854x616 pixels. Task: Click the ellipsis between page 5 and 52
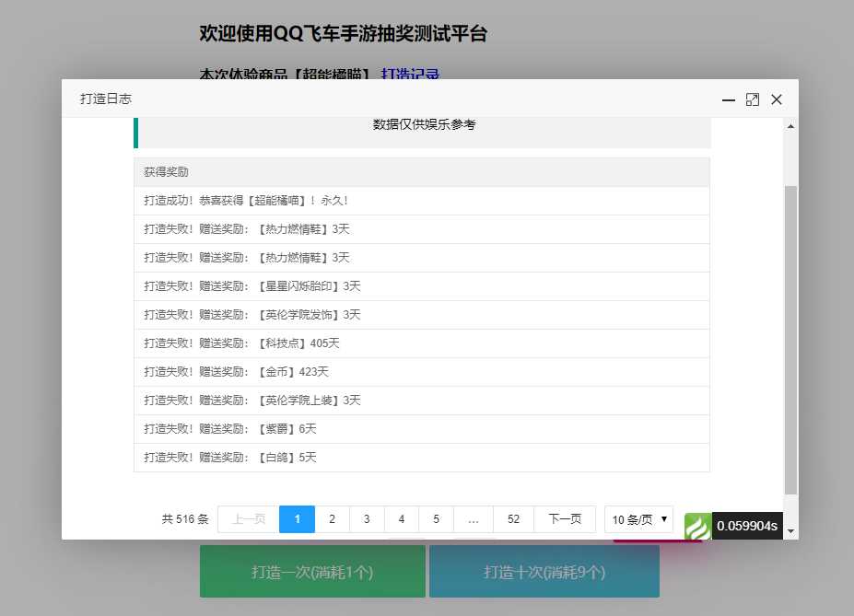474,519
